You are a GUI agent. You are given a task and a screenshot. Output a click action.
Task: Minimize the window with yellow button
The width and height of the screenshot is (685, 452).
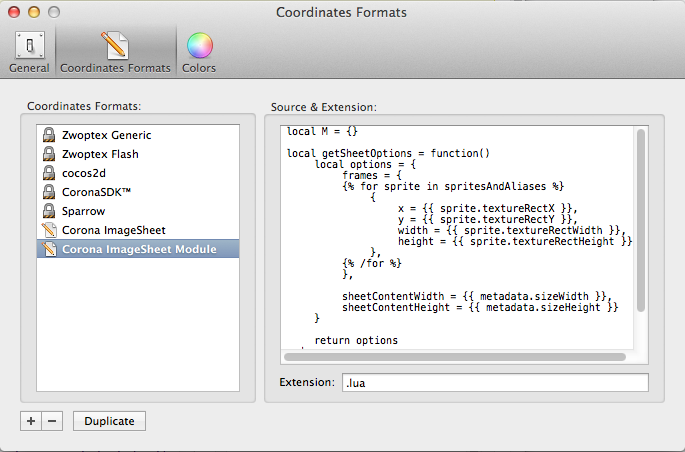(34, 12)
